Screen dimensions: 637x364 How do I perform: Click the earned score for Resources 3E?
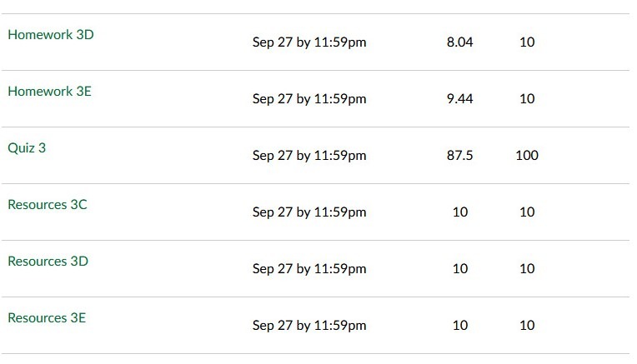point(459,326)
